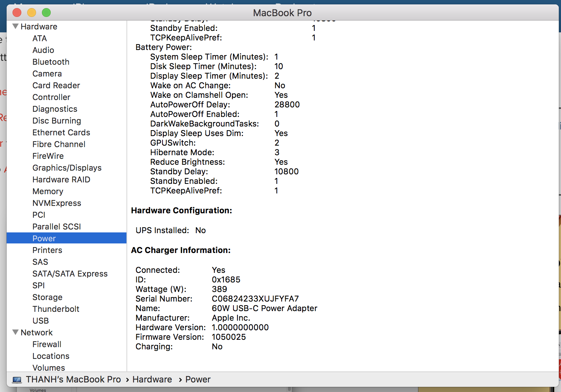Select Parallel SCSI entry
561x392 pixels.
point(57,227)
